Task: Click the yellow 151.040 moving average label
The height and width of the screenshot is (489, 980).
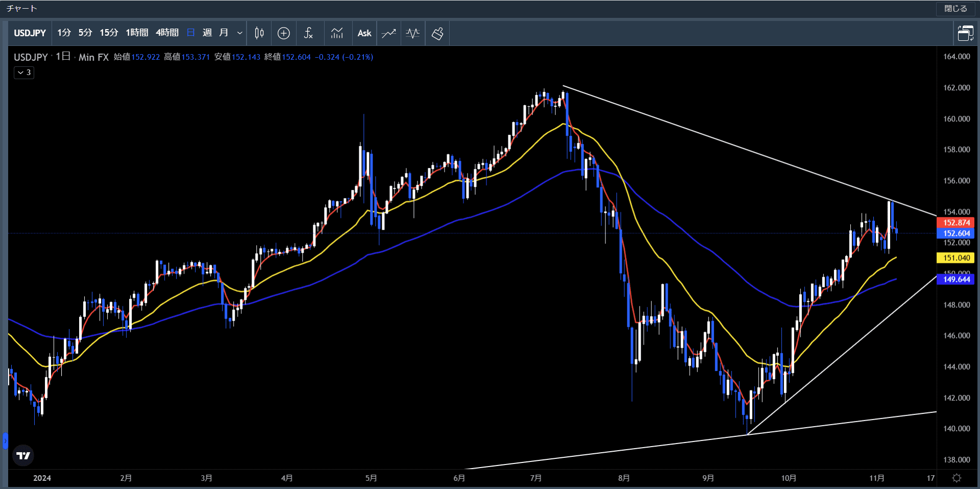Action: pyautogui.click(x=956, y=258)
